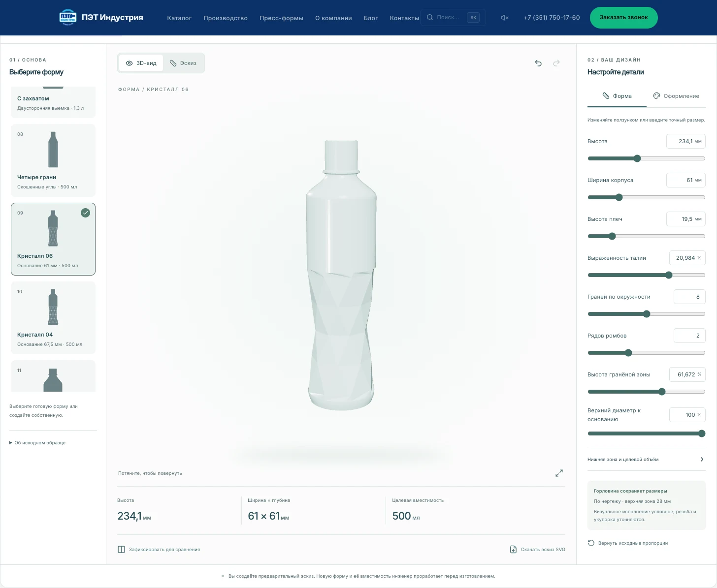The width and height of the screenshot is (717, 588).
Task: Expand Об исходном образце details
Action: [x=37, y=443]
